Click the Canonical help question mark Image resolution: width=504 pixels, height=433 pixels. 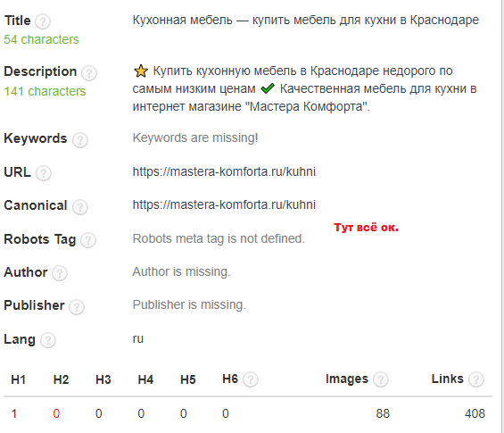tap(80, 207)
